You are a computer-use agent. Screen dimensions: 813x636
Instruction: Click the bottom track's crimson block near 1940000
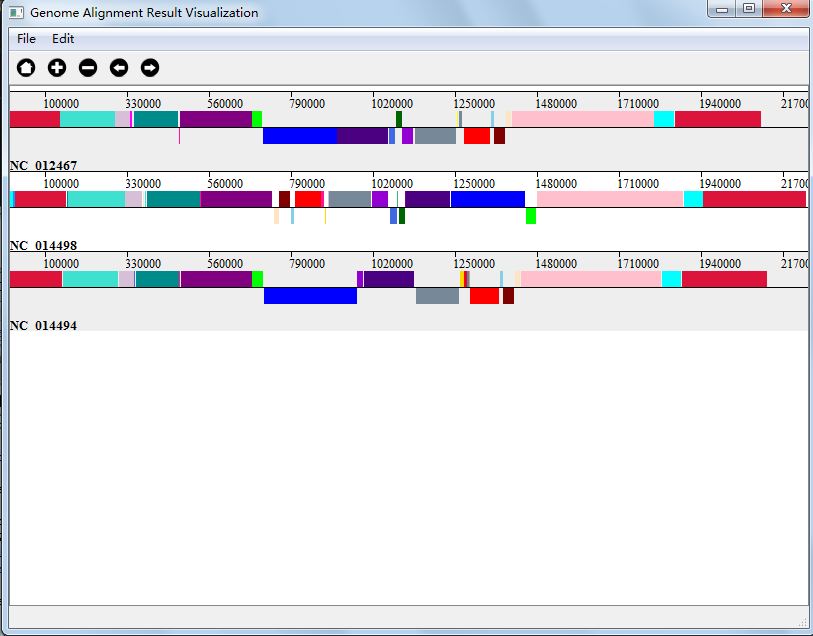724,279
